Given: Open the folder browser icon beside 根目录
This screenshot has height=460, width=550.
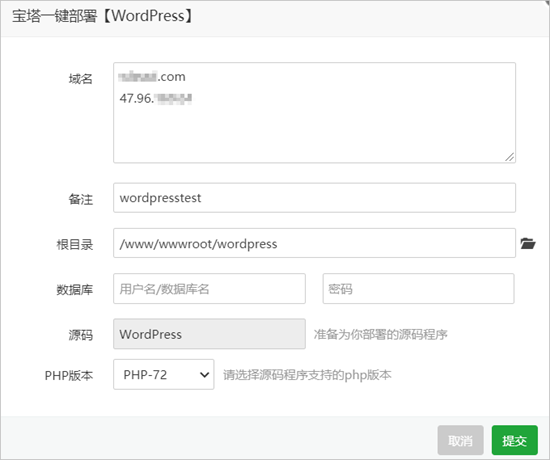Looking at the screenshot, I should 528,243.
